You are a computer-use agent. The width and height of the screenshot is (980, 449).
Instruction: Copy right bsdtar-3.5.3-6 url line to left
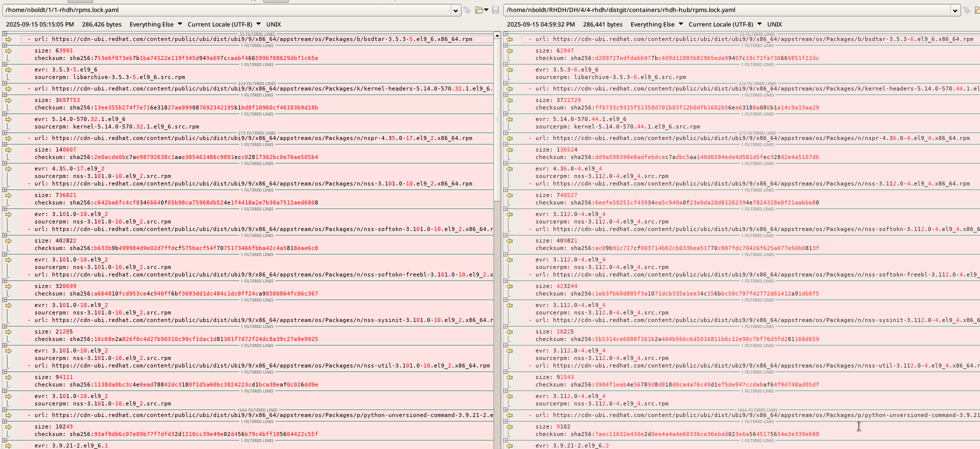510,39
